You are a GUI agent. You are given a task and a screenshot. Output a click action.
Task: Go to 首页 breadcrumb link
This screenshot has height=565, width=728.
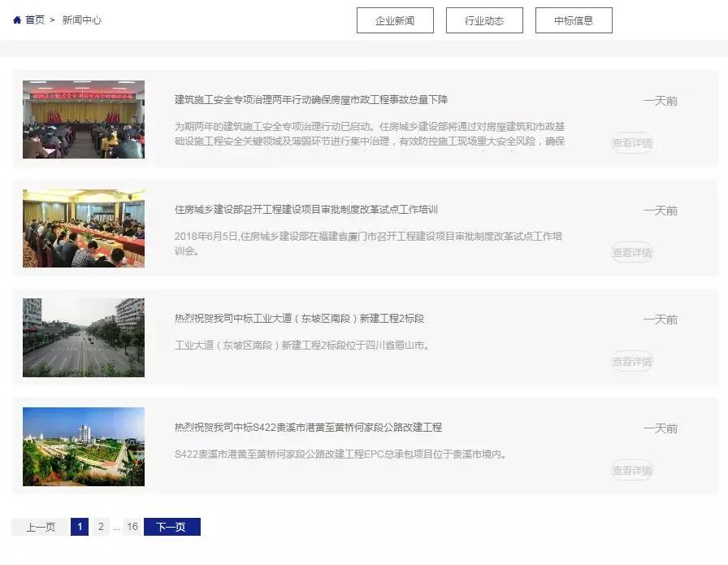pos(35,20)
